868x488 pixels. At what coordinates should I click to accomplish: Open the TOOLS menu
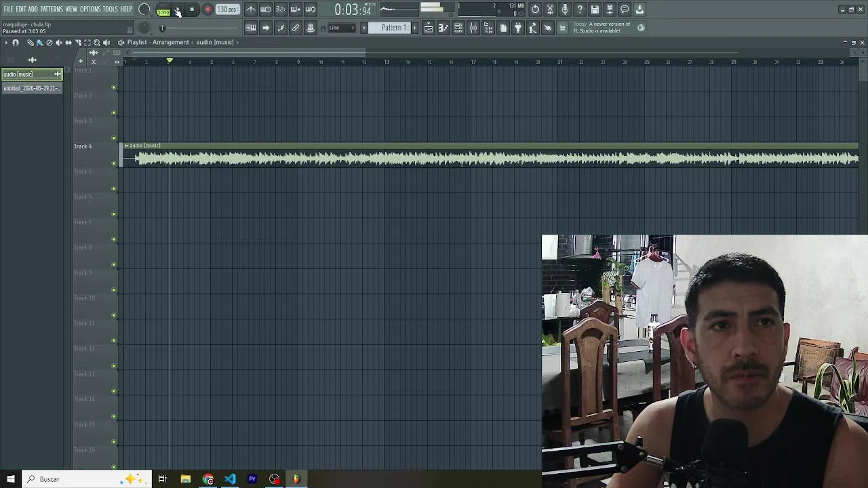point(110,9)
